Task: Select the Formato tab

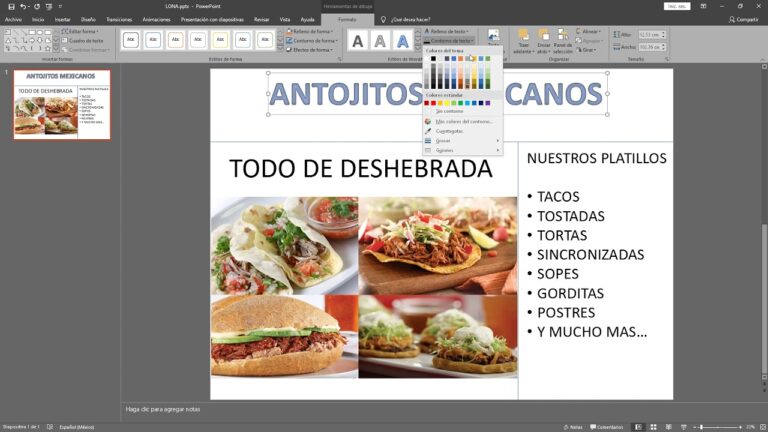Action: click(347, 20)
